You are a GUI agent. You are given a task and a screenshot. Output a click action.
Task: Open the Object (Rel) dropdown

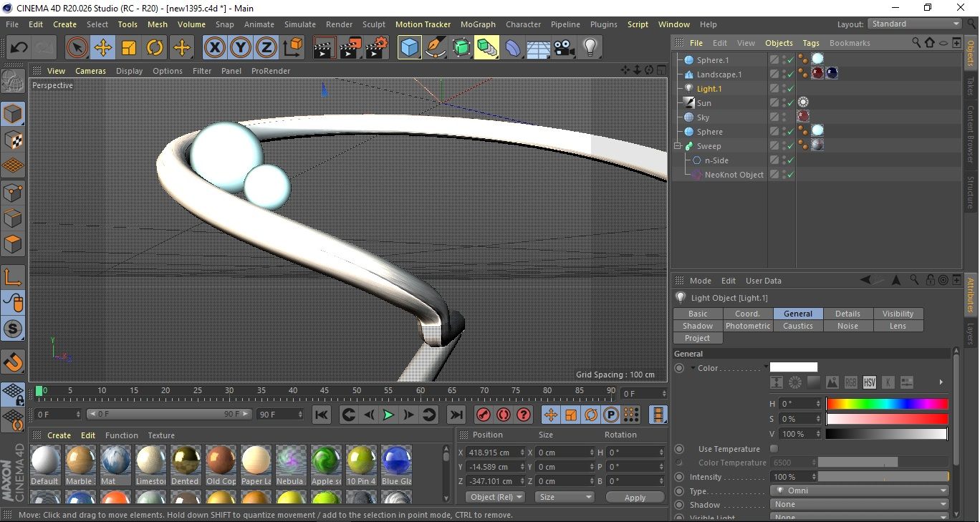coord(495,497)
